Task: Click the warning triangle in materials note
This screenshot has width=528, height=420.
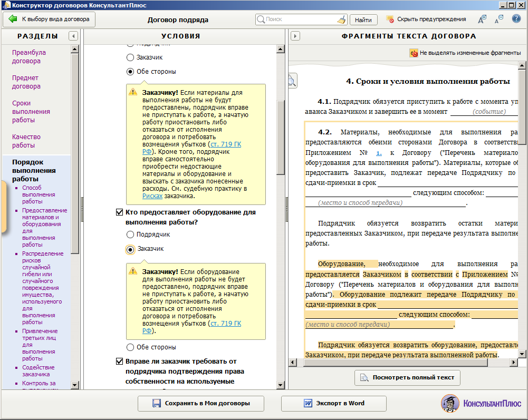Action: 133,92
